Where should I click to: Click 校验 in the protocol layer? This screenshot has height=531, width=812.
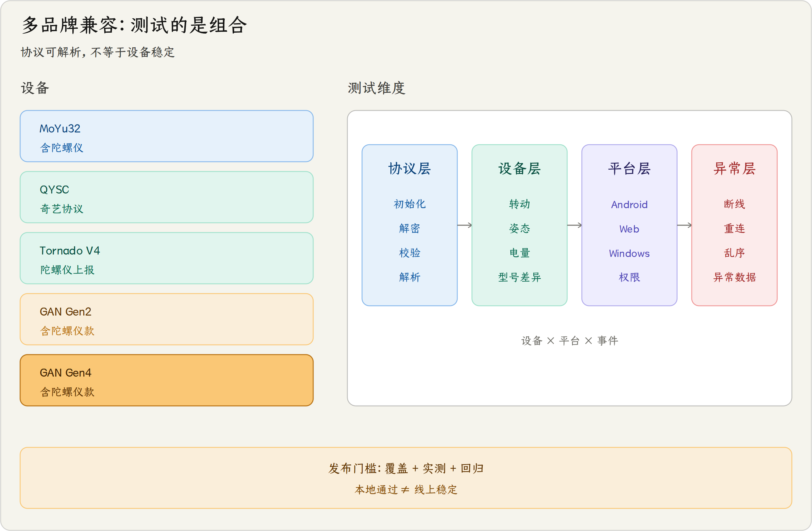pyautogui.click(x=409, y=253)
